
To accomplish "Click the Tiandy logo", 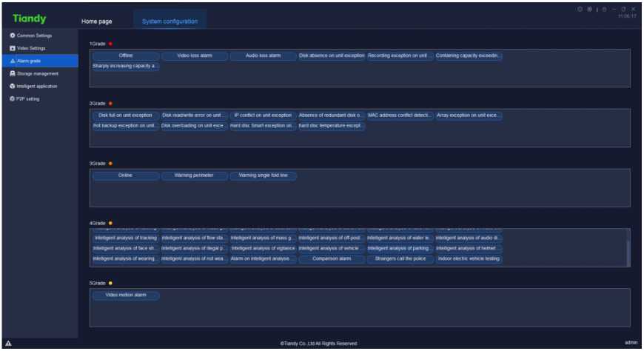I will tap(29, 19).
